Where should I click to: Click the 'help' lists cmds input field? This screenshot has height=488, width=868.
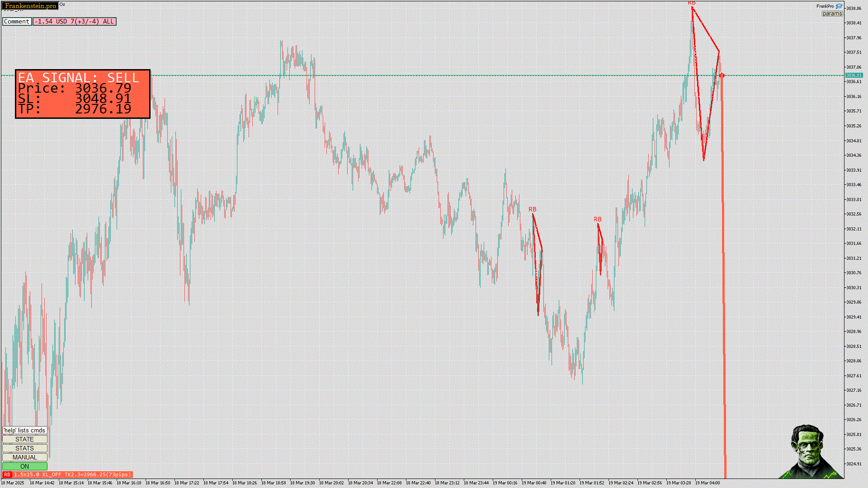24,430
